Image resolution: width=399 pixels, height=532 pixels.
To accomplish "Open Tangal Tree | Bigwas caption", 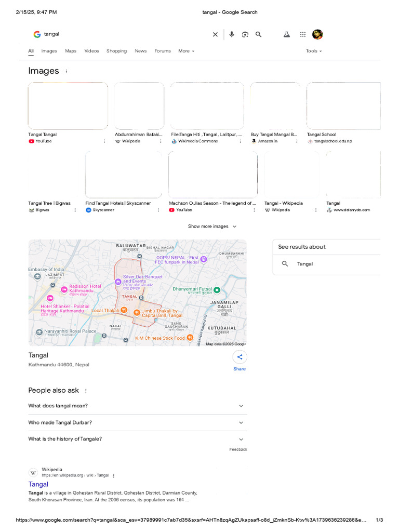I will click(x=49, y=203).
